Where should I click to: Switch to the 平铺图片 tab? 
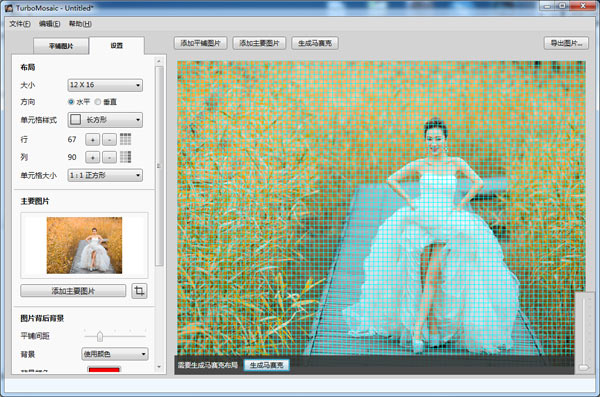[61, 46]
